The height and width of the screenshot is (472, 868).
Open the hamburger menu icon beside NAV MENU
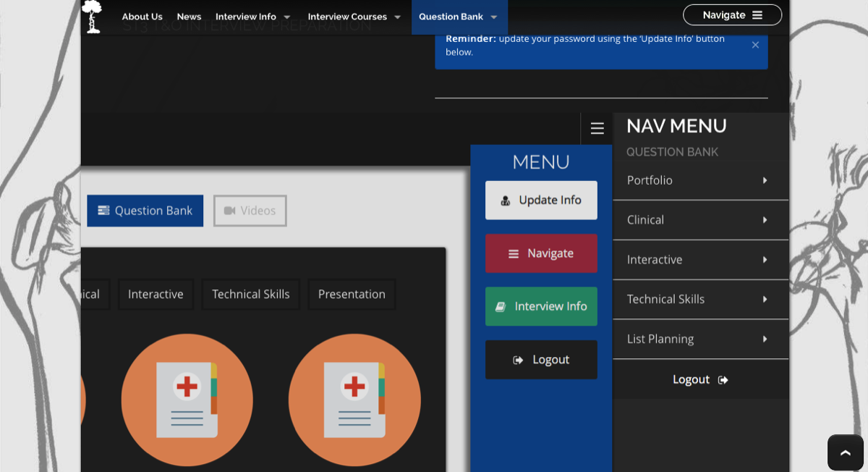(597, 128)
